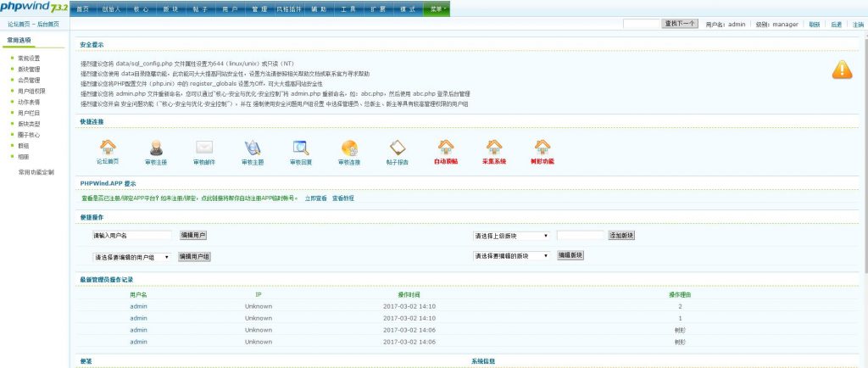The image size is (868, 368).
Task: Expand the green 菜单 dropdown
Action: pos(437,9)
